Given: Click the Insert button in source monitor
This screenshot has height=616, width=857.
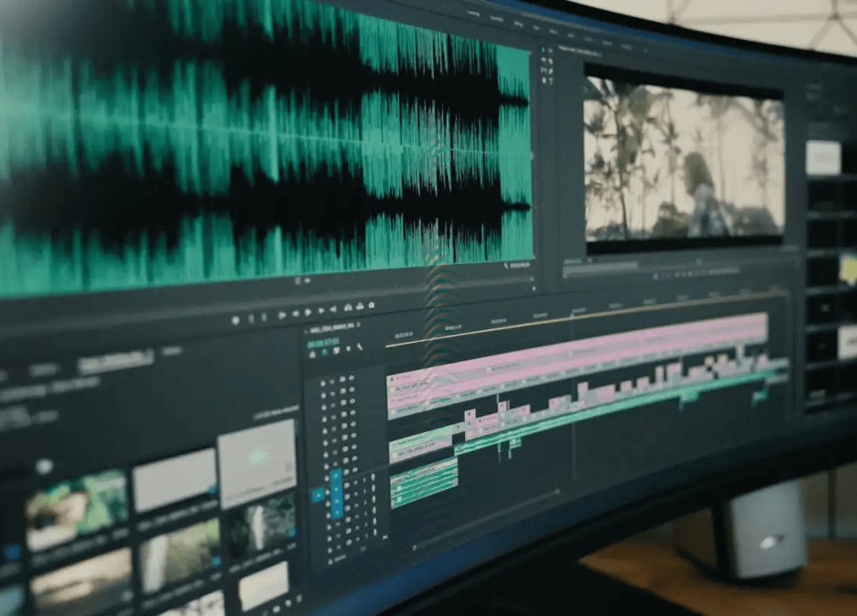Looking at the screenshot, I should (346, 308).
